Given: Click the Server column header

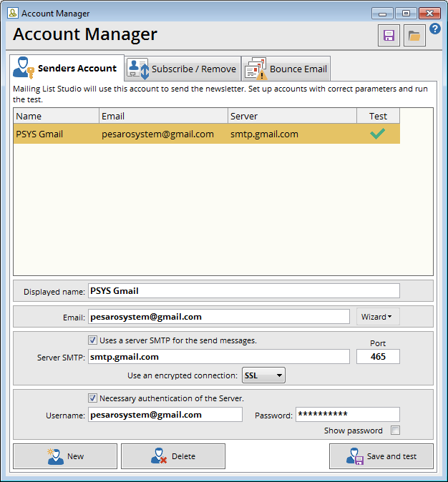Looking at the screenshot, I should tap(292, 116).
